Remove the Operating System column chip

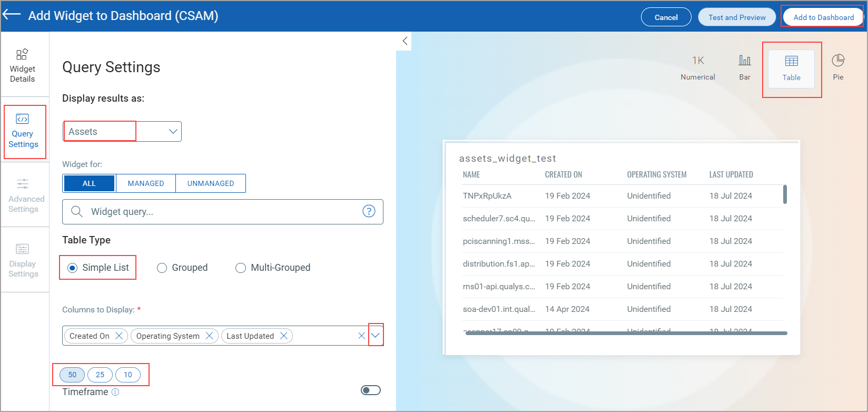point(209,336)
